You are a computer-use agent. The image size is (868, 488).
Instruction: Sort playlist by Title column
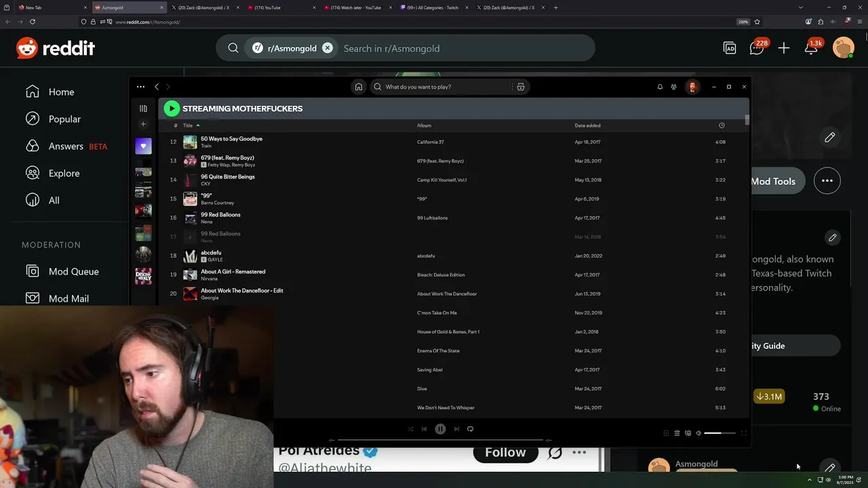click(188, 125)
